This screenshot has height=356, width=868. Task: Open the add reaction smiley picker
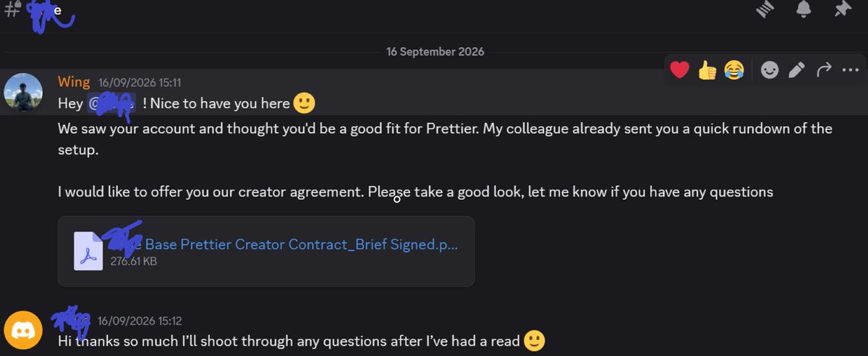pyautogui.click(x=770, y=70)
